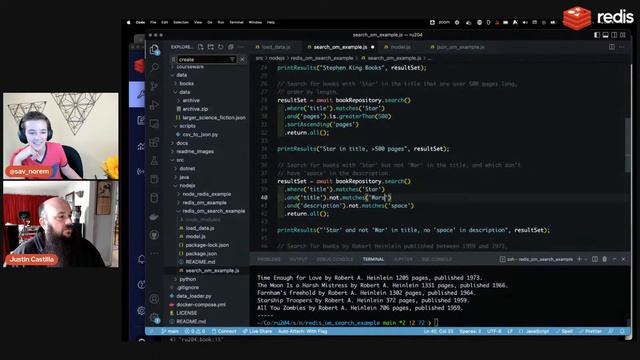Screen dimensions: 640x360
Task: Open the Docker whale view
Action: pos(154,217)
